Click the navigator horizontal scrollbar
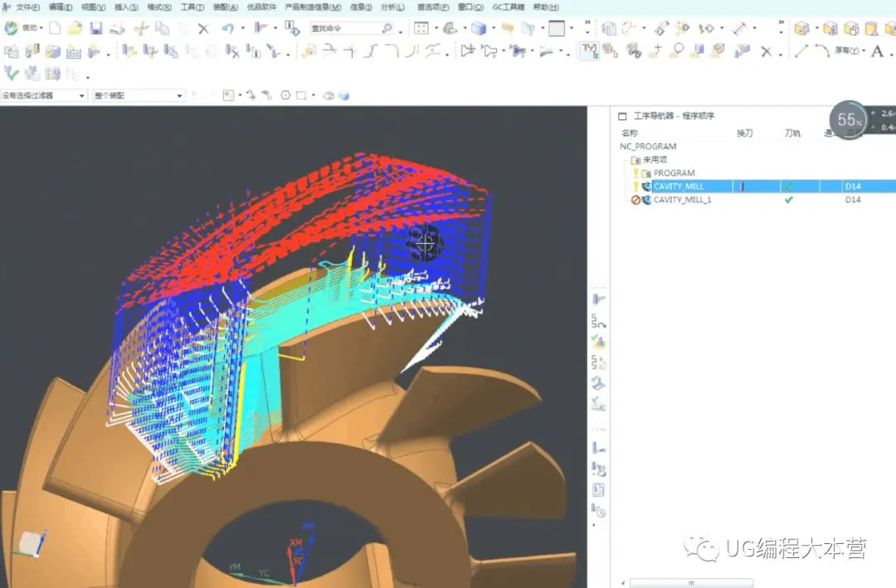The image size is (896, 588). (x=691, y=583)
